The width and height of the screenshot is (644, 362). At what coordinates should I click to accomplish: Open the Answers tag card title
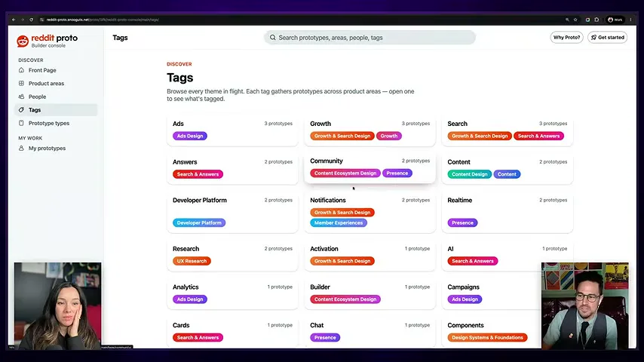185,162
